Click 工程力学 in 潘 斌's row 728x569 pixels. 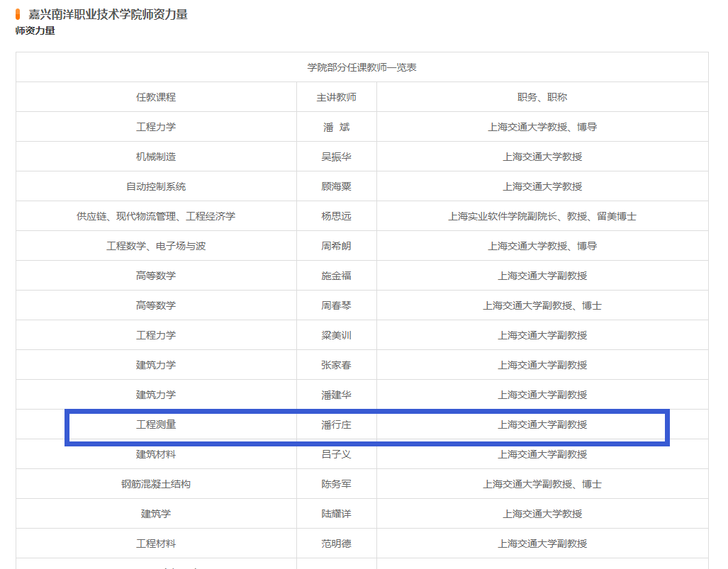[x=156, y=127]
